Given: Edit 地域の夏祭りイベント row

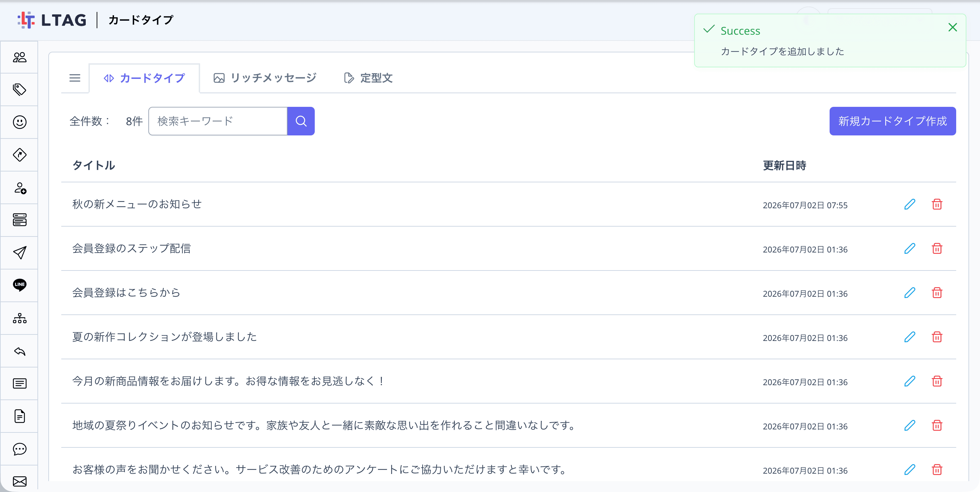Looking at the screenshot, I should coord(909,425).
